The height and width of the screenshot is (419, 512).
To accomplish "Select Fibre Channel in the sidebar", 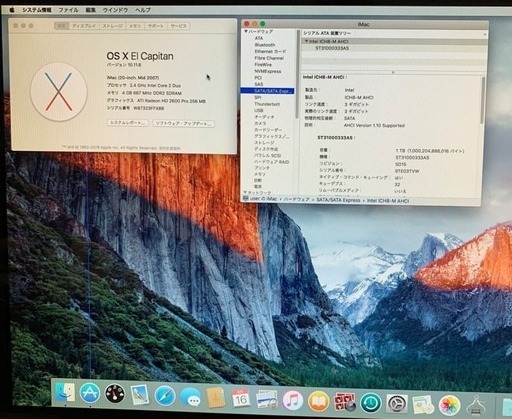I will (269, 58).
